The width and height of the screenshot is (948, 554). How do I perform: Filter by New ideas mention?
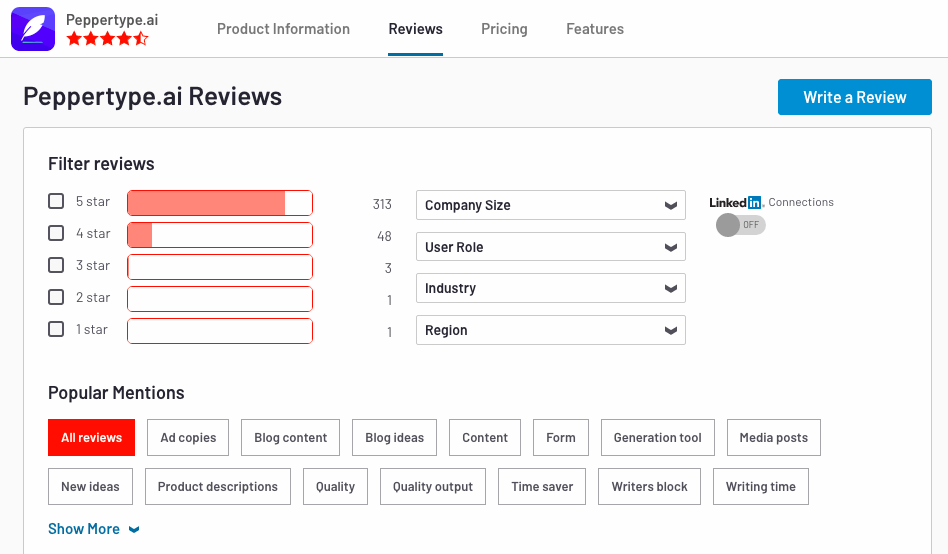(x=90, y=486)
